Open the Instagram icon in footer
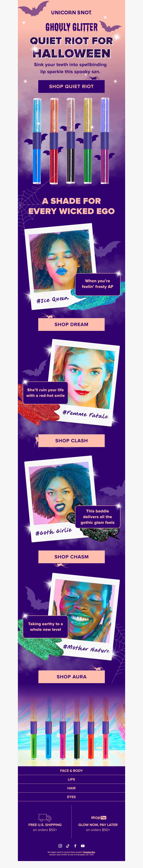Image resolution: width=143 pixels, height=868 pixels. (x=60, y=845)
